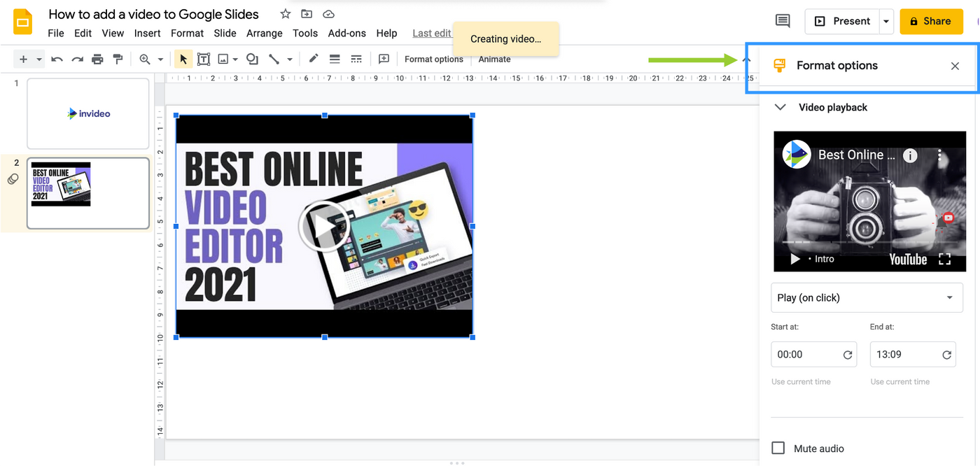Click the print icon
This screenshot has width=980, height=466.
(x=97, y=59)
